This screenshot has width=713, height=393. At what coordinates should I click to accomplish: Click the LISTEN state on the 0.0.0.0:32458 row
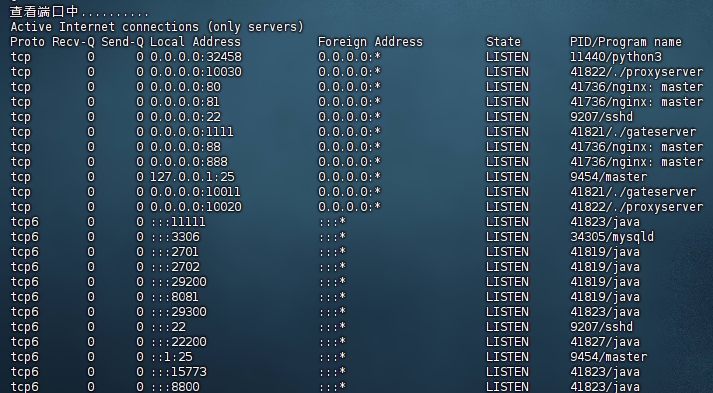point(507,57)
